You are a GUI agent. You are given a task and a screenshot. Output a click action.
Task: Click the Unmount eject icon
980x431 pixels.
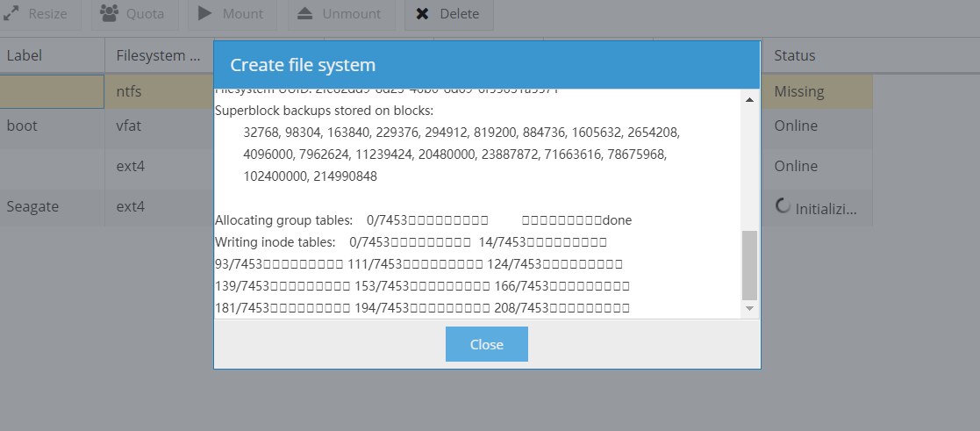[x=305, y=13]
